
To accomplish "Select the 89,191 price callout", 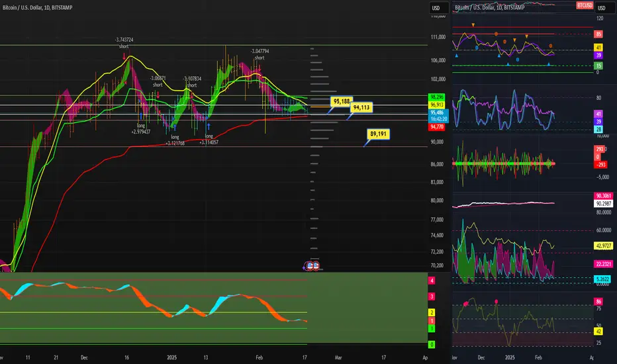I will [378, 134].
